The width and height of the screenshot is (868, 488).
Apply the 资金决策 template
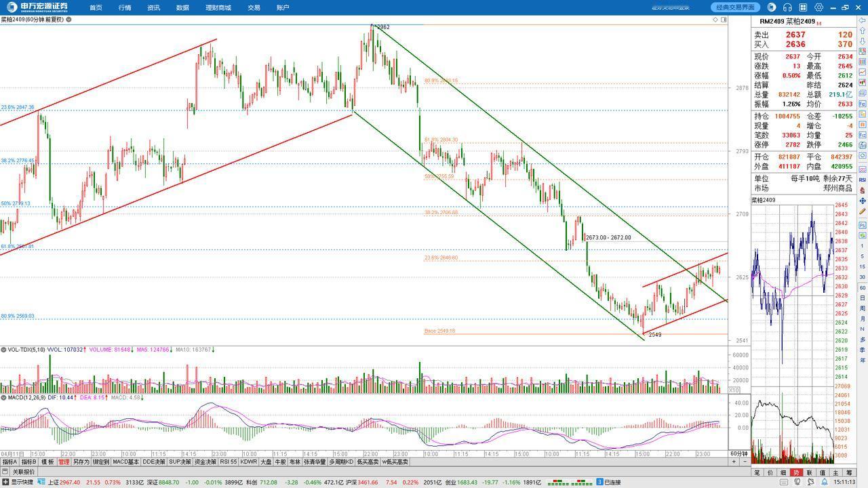(x=205, y=462)
